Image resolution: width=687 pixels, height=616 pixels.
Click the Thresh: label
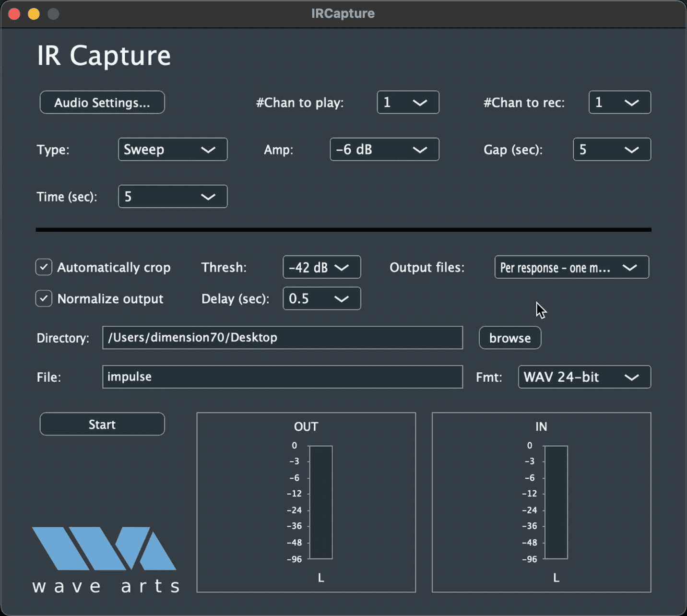pyautogui.click(x=224, y=267)
